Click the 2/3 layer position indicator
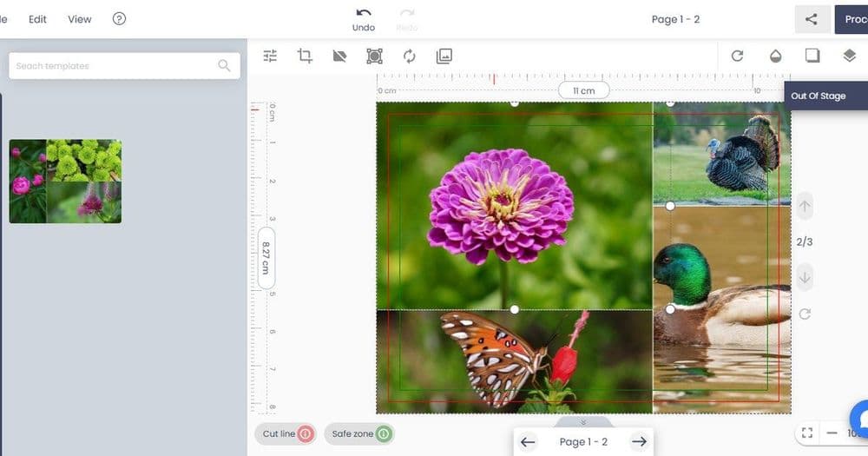Viewport: 868px width, 456px height. pyautogui.click(x=805, y=241)
